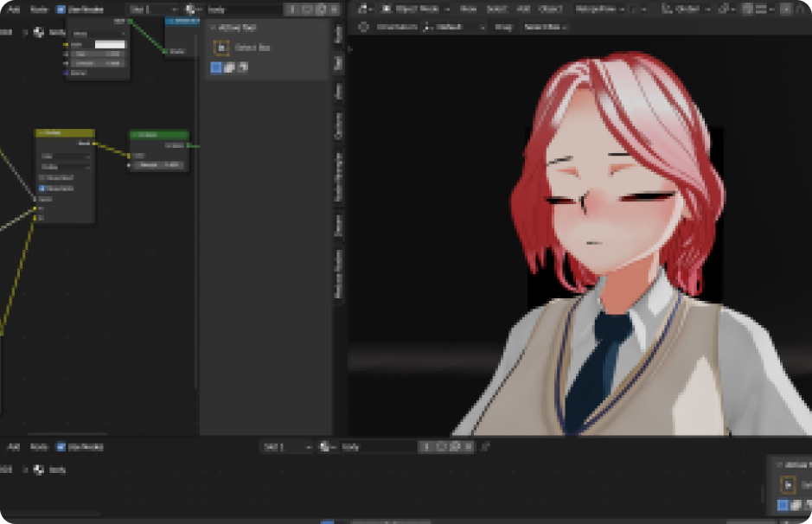The width and height of the screenshot is (812, 524).
Task: Collapse the green Emission node header arrow
Action: click(135, 135)
